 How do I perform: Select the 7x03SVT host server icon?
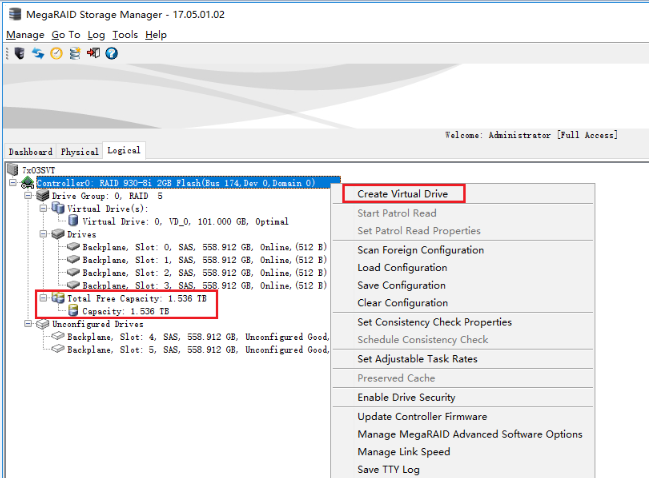tap(13, 170)
